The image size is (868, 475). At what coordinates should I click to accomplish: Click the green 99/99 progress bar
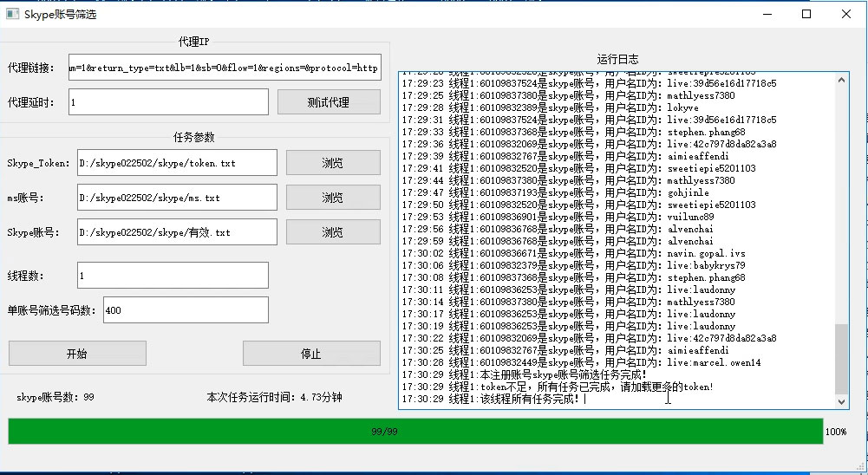(415, 432)
